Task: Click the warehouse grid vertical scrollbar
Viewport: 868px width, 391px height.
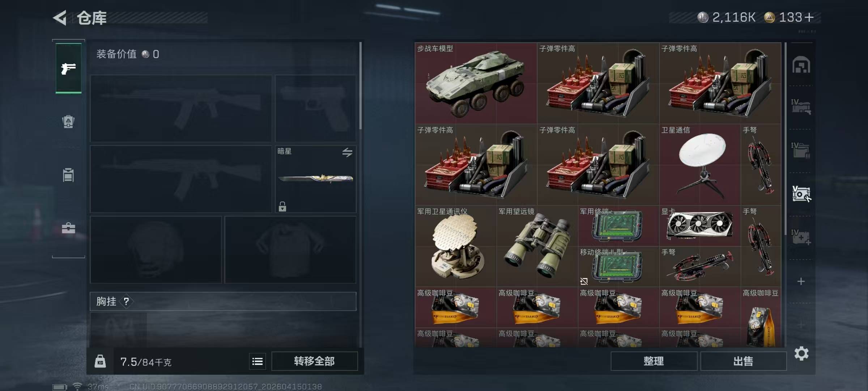Action: click(x=785, y=139)
